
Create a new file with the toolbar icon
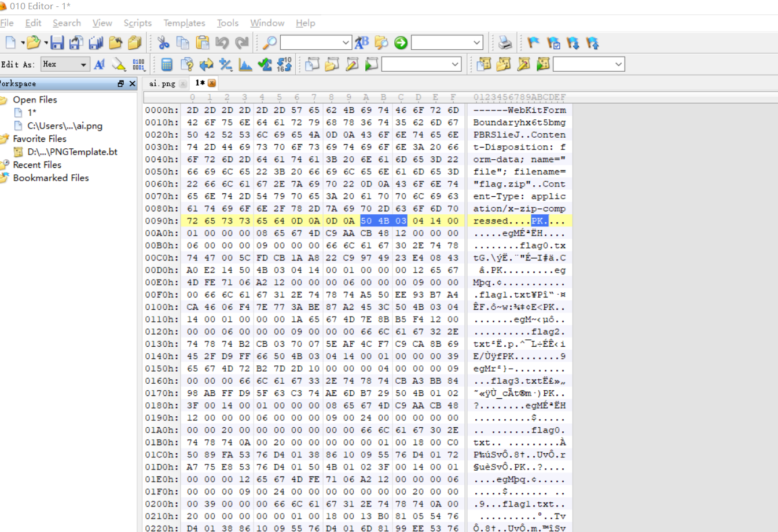[10, 42]
